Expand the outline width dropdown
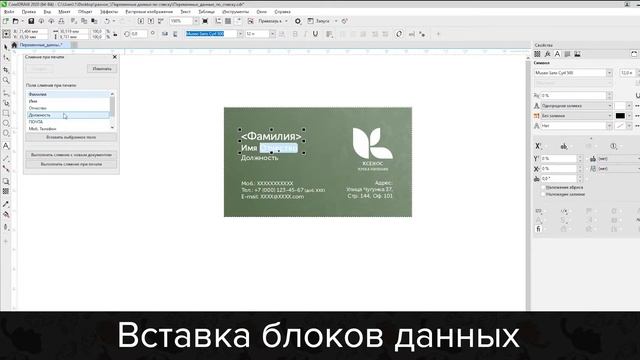This screenshot has width=640, height=360. click(610, 126)
